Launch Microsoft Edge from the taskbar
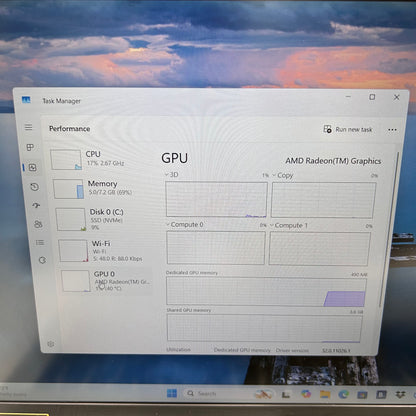Image resolution: width=416 pixels, height=416 pixels. [343, 395]
